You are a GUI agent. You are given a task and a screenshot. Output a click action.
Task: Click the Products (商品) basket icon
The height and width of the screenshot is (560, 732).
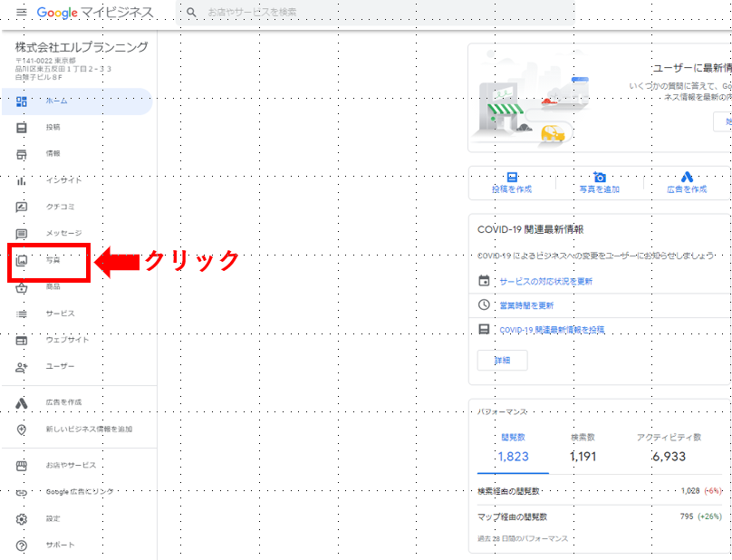click(22, 287)
